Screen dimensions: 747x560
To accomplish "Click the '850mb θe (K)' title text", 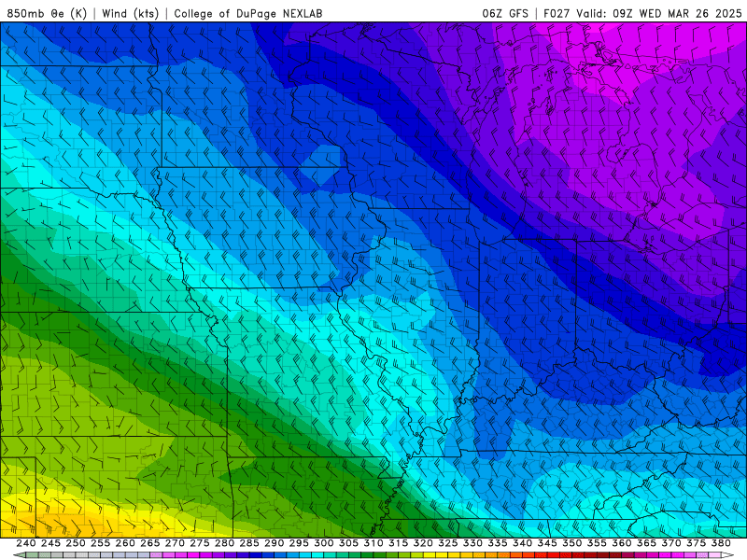I will coord(47,13).
